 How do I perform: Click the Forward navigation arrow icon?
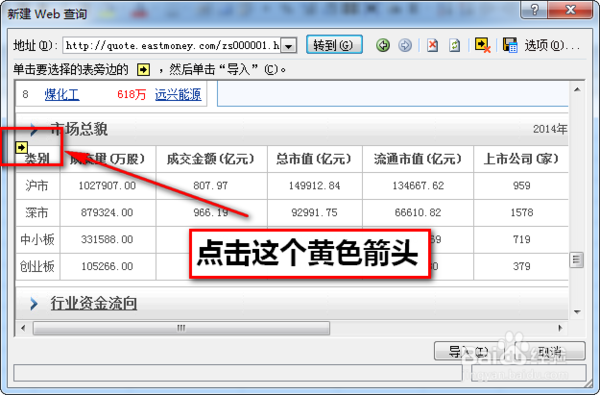[405, 45]
